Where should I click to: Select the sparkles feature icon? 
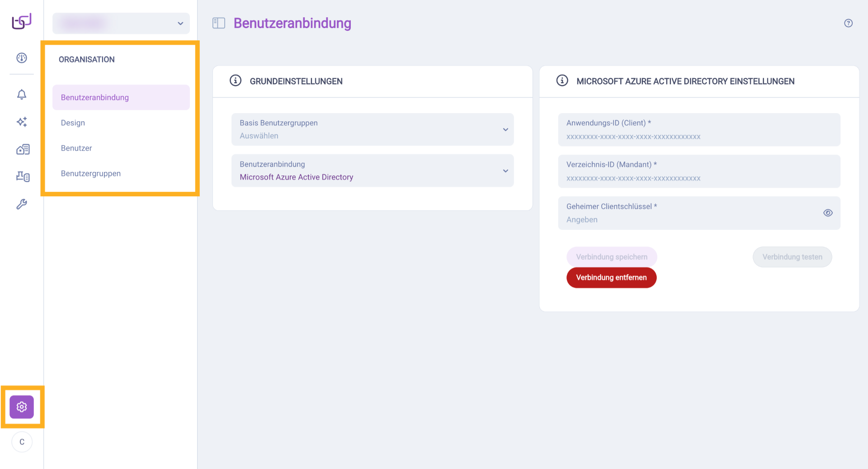point(21,122)
